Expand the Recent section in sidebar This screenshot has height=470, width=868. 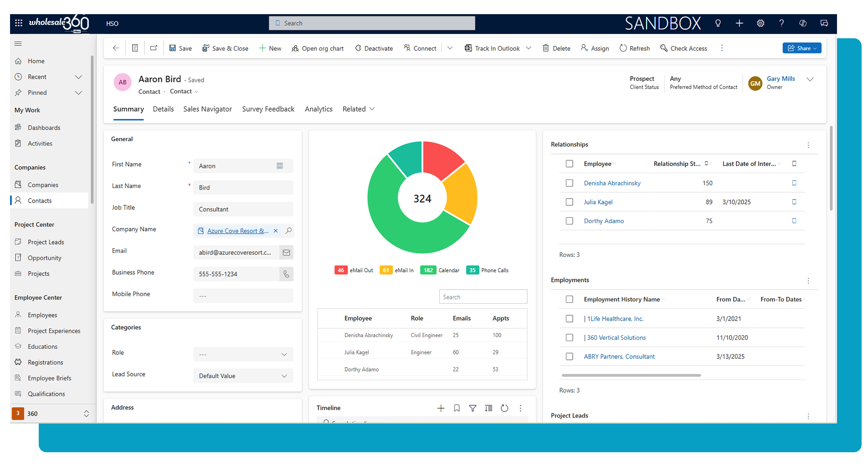pyautogui.click(x=78, y=77)
